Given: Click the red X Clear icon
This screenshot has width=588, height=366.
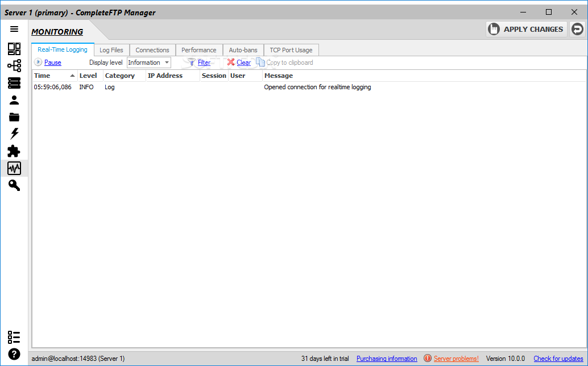Looking at the screenshot, I should click(231, 62).
